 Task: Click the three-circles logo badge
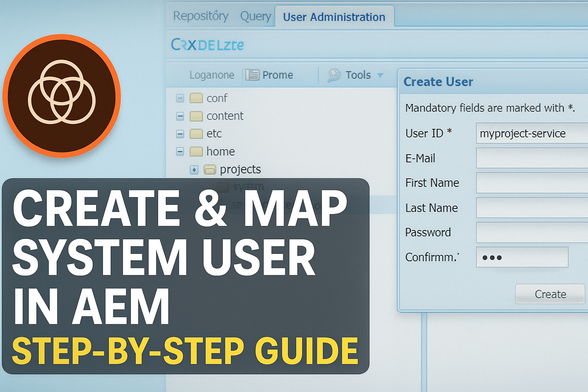tap(62, 96)
